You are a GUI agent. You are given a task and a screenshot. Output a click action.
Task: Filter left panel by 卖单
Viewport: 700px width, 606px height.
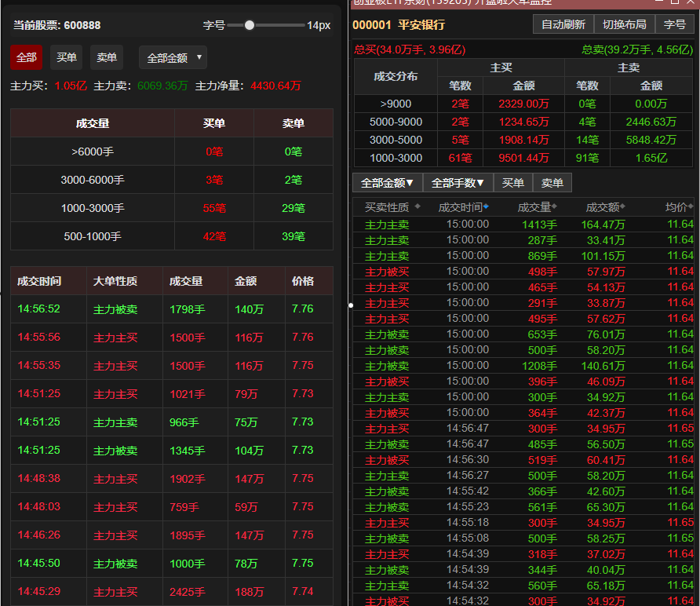tap(107, 57)
